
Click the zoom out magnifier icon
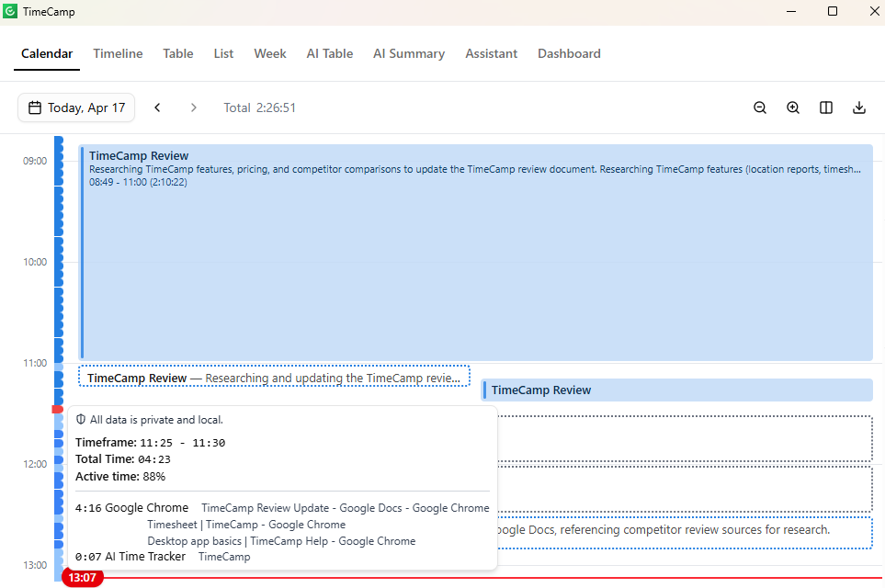tap(760, 107)
